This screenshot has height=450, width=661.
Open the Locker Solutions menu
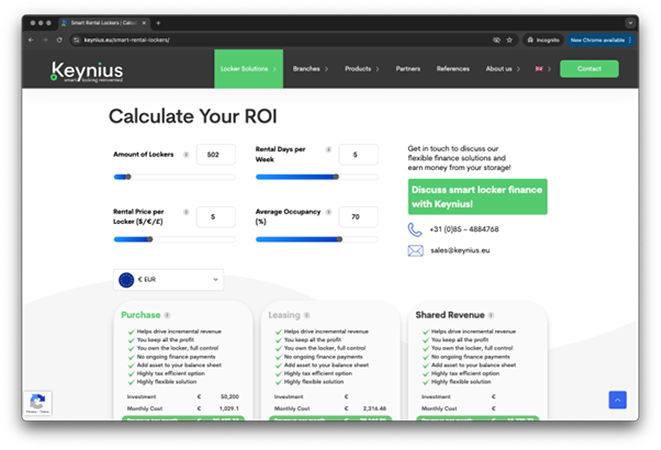point(248,69)
